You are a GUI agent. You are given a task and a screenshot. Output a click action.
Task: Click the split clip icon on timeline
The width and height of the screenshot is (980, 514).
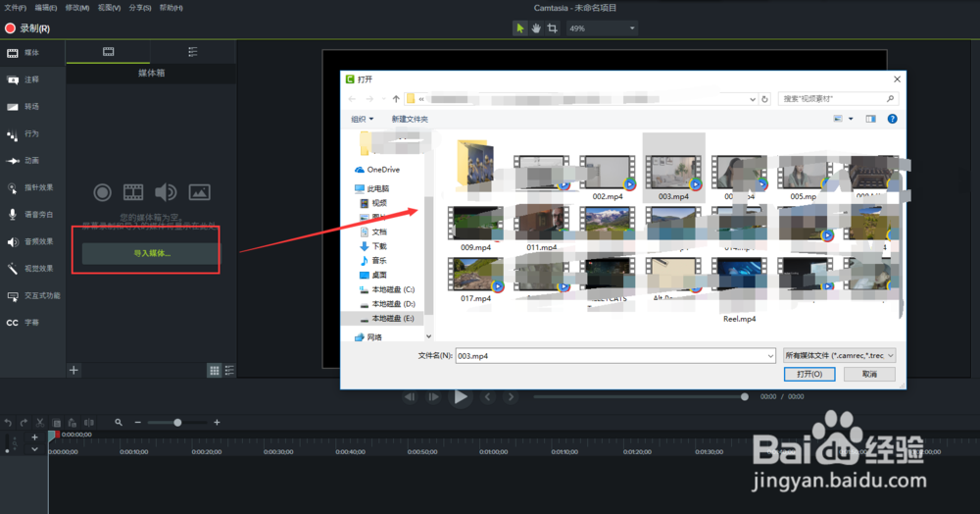coord(89,423)
